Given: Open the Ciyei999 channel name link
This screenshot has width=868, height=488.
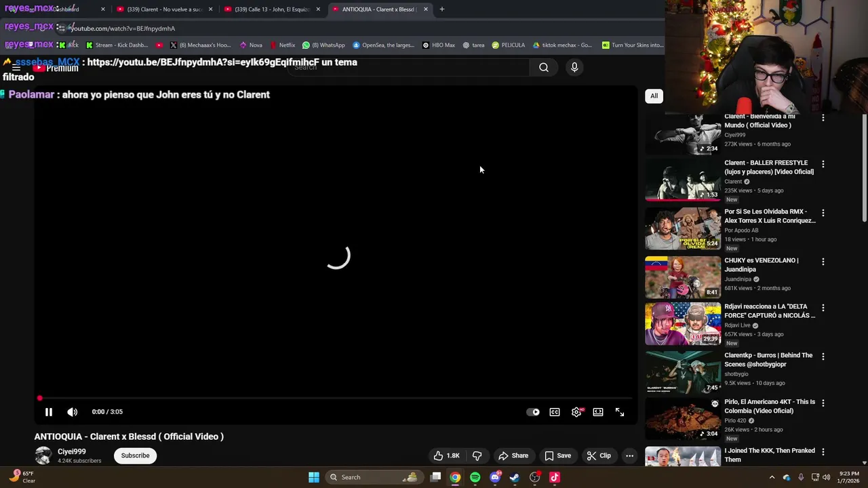Looking at the screenshot, I should [x=71, y=451].
